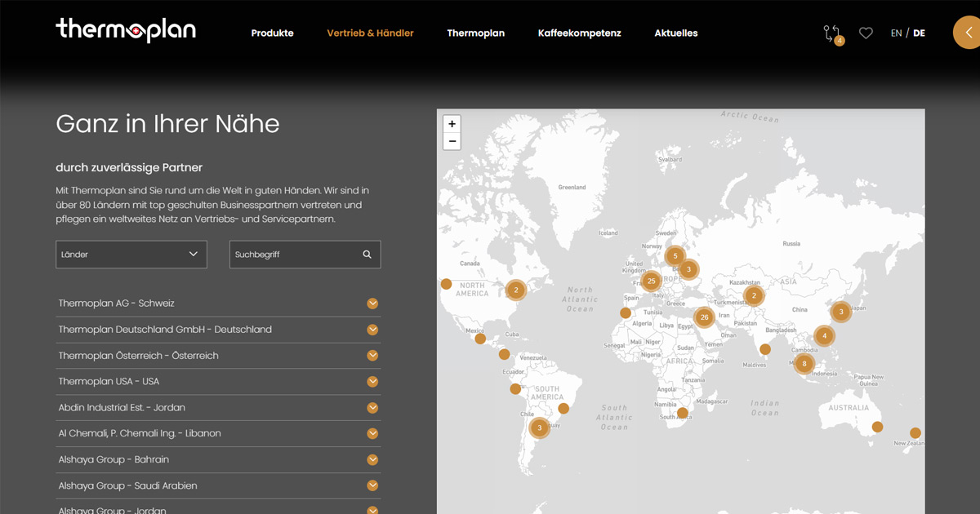Click the map cluster marker showing 25
Screen dimensions: 980x514
click(x=651, y=281)
